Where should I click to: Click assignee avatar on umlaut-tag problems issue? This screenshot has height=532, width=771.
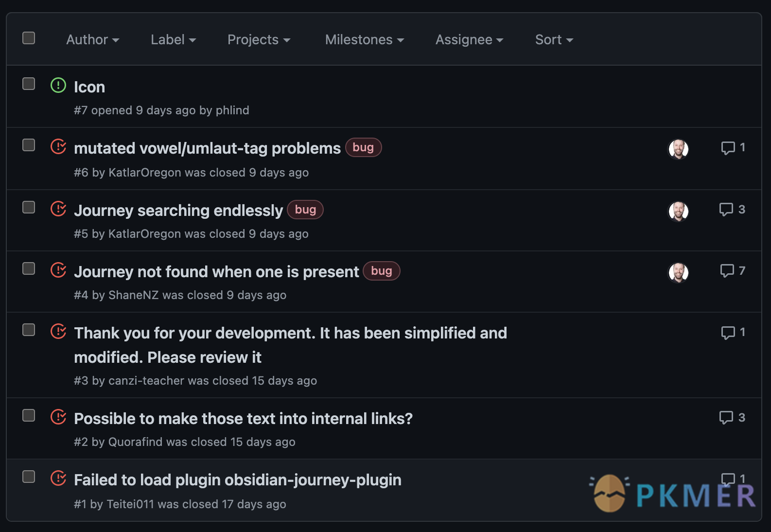tap(678, 149)
